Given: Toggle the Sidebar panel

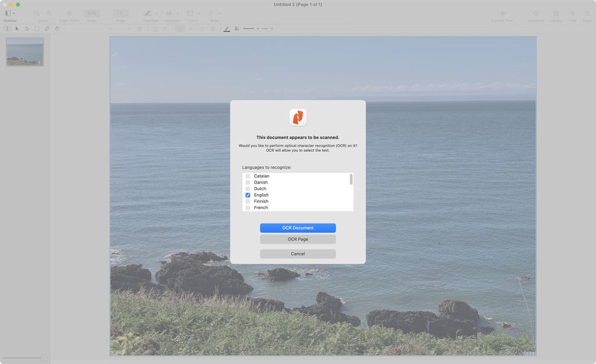Looking at the screenshot, I should (7, 13).
